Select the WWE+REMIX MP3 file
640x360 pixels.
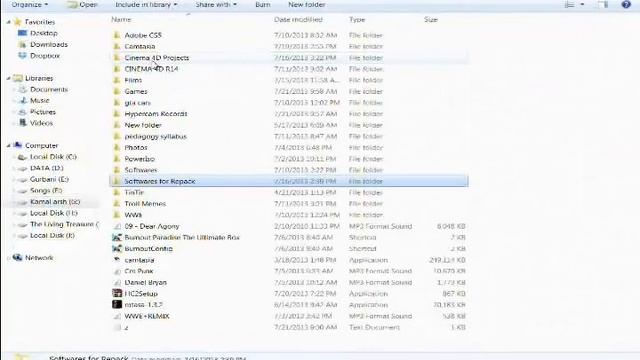point(147,316)
